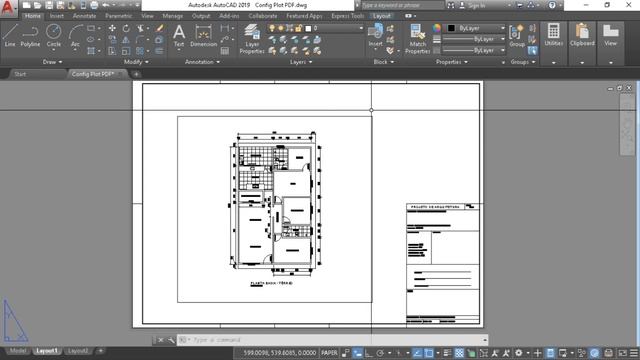Select the Line drawing tool
The height and width of the screenshot is (360, 640).
click(10, 35)
